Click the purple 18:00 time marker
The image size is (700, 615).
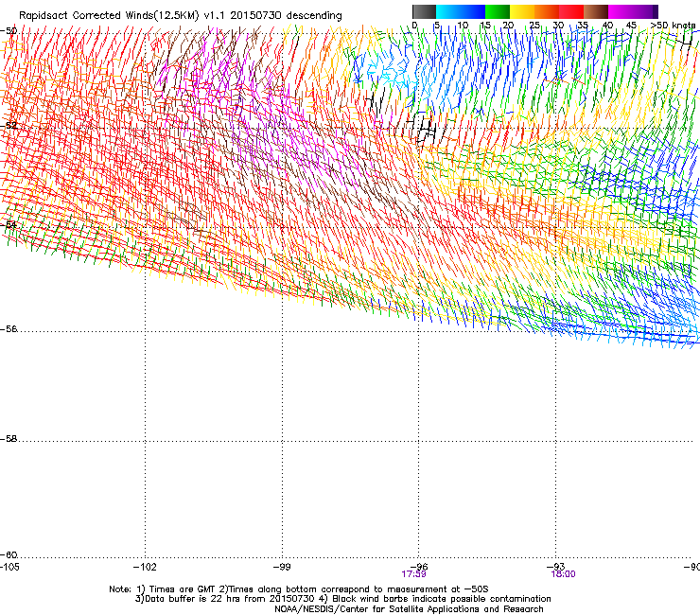tap(564, 574)
